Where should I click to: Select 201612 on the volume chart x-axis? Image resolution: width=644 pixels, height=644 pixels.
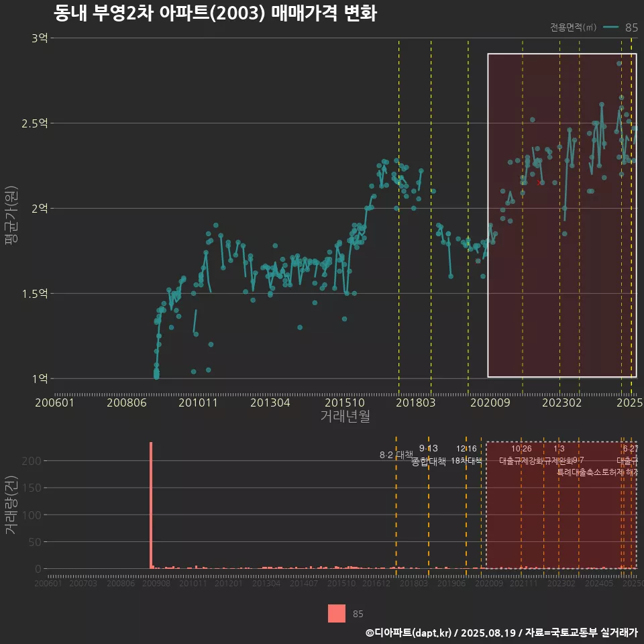[376, 584]
